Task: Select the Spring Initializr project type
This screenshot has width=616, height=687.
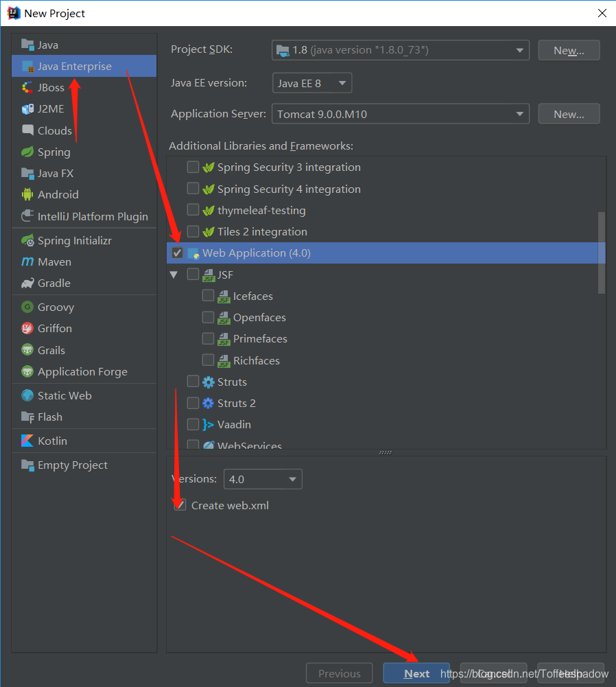Action: click(x=84, y=240)
